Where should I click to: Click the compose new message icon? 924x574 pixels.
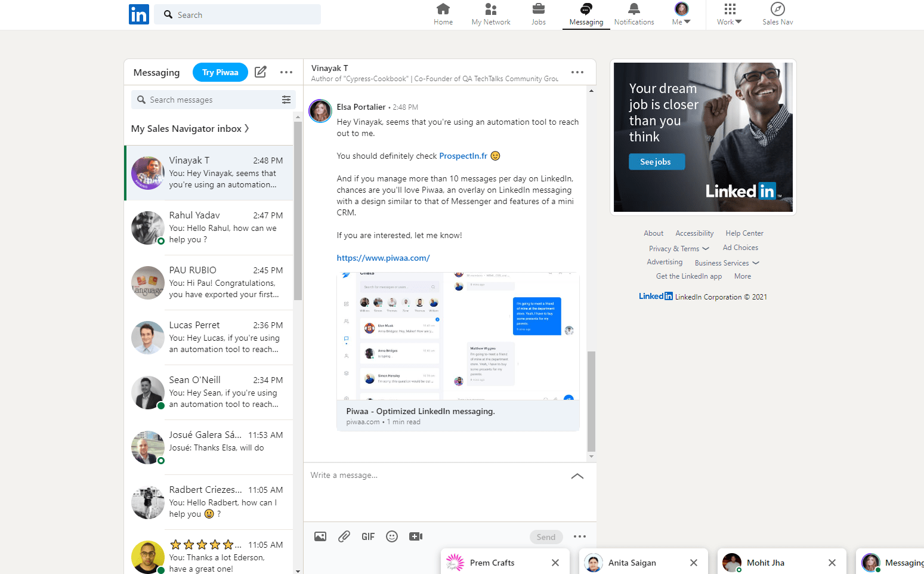(260, 72)
